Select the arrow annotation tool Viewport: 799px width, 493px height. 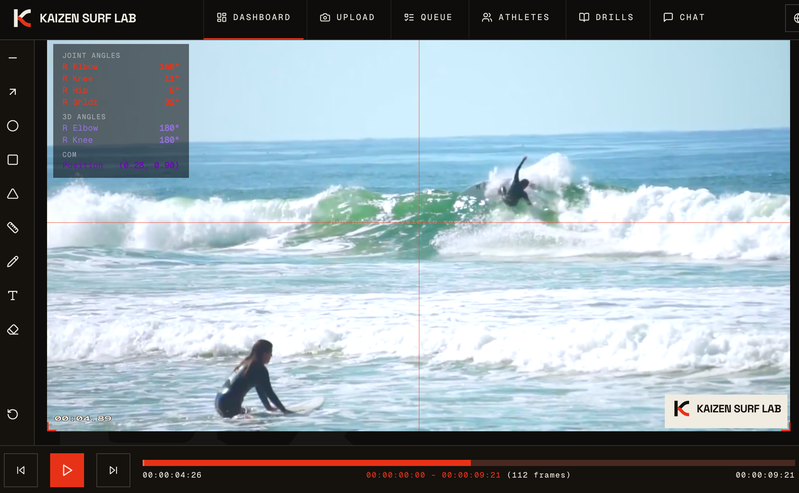point(13,92)
